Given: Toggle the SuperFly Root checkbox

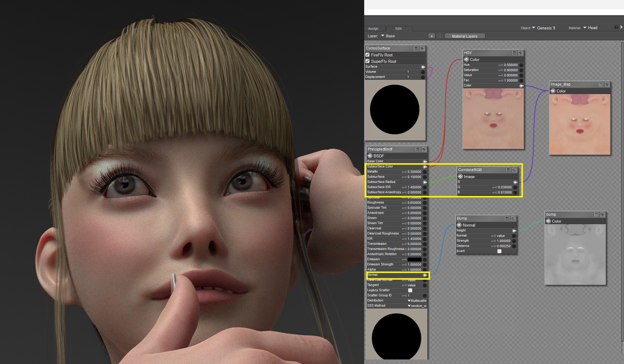Looking at the screenshot, I should (x=368, y=61).
